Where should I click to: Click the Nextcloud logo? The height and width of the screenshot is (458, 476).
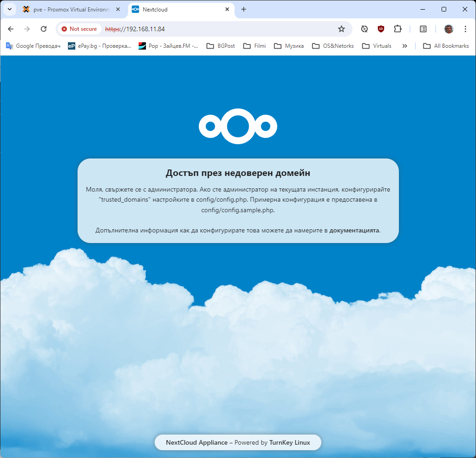click(238, 126)
